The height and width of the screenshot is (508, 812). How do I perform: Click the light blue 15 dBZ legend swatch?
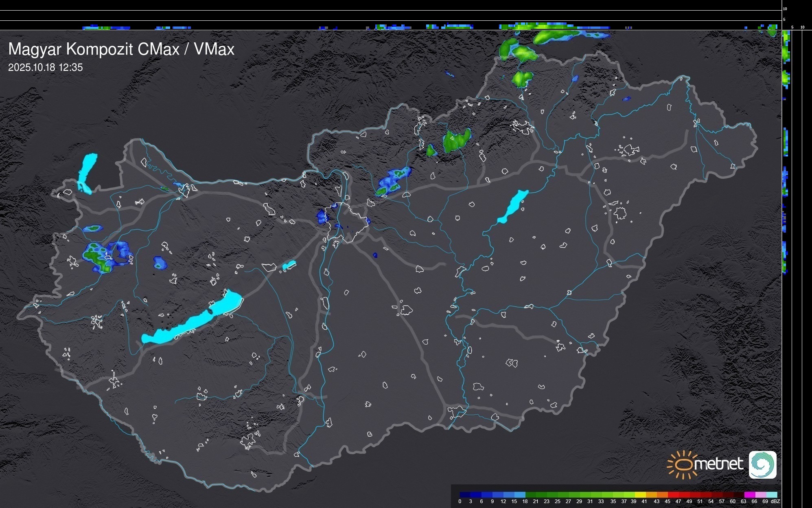[519, 495]
